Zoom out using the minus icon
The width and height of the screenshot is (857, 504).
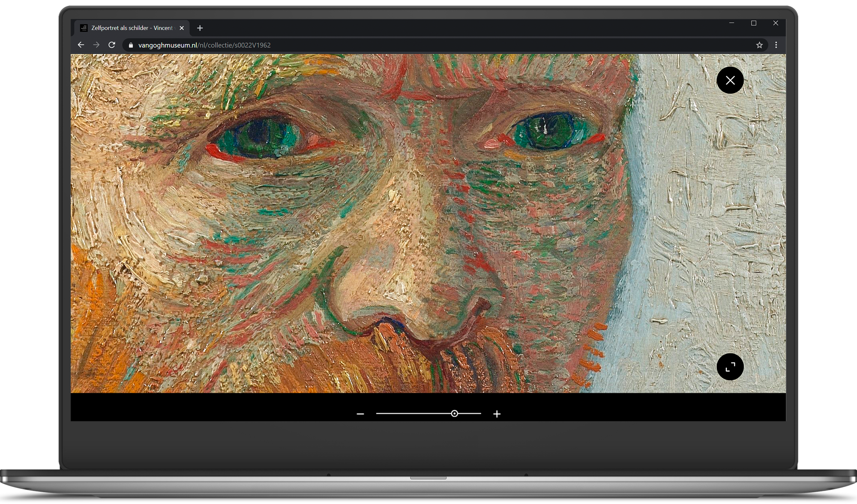click(x=360, y=414)
